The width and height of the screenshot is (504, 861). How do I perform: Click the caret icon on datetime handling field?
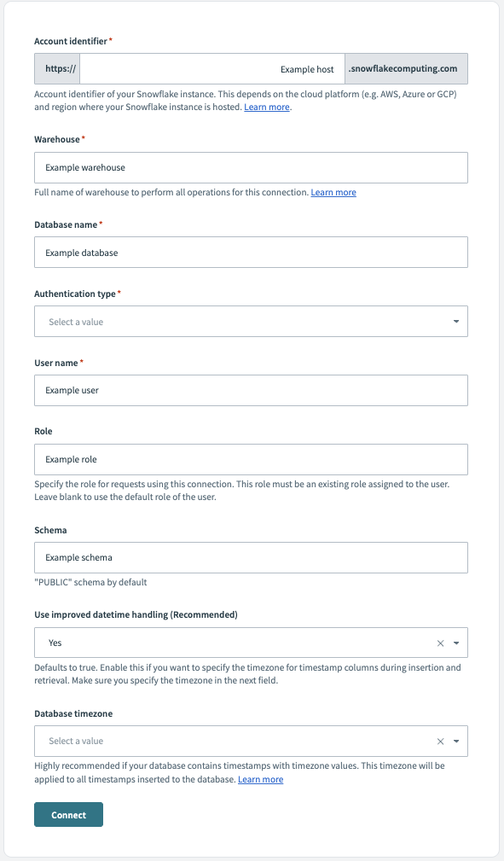[457, 643]
